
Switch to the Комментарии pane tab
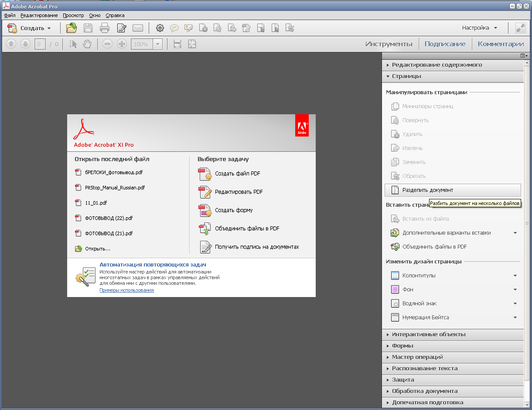[x=501, y=44]
